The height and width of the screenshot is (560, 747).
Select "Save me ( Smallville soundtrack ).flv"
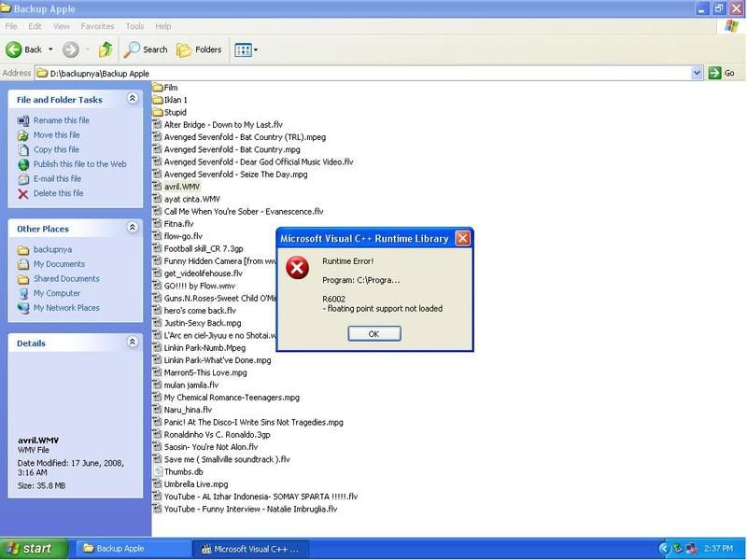227,459
